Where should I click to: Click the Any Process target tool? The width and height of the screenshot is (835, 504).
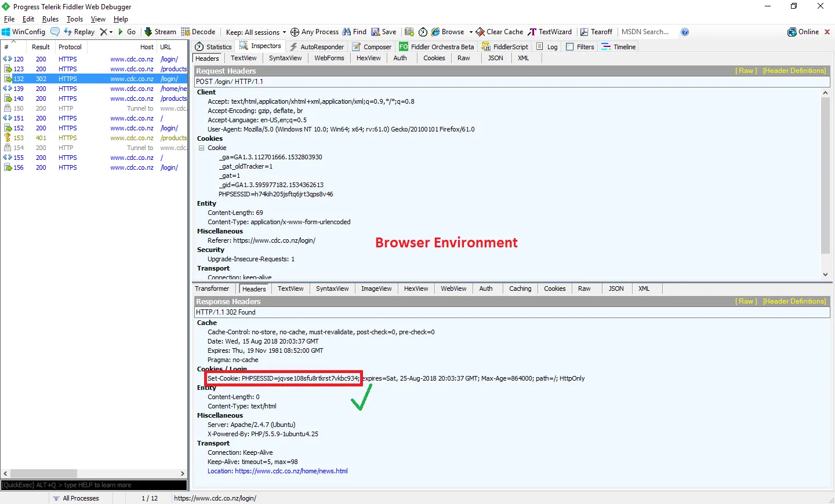point(315,32)
